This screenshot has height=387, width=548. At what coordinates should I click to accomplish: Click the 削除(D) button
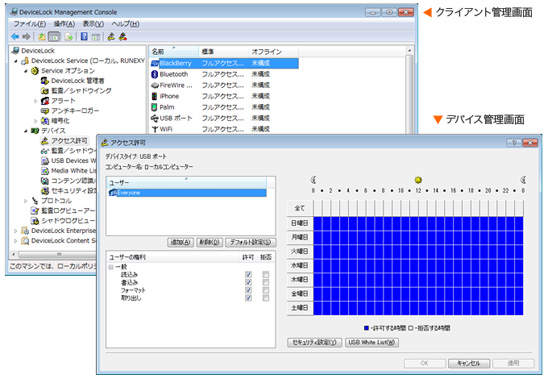point(209,242)
